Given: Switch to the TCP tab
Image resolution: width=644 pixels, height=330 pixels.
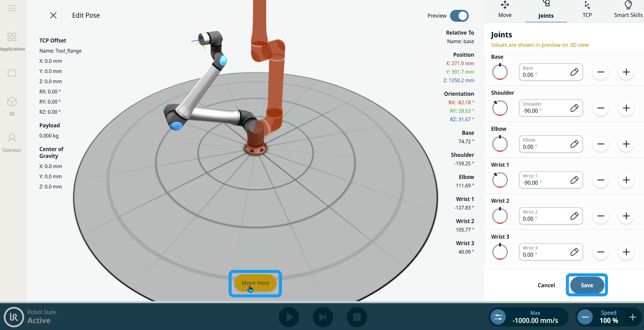Looking at the screenshot, I should tap(587, 10).
